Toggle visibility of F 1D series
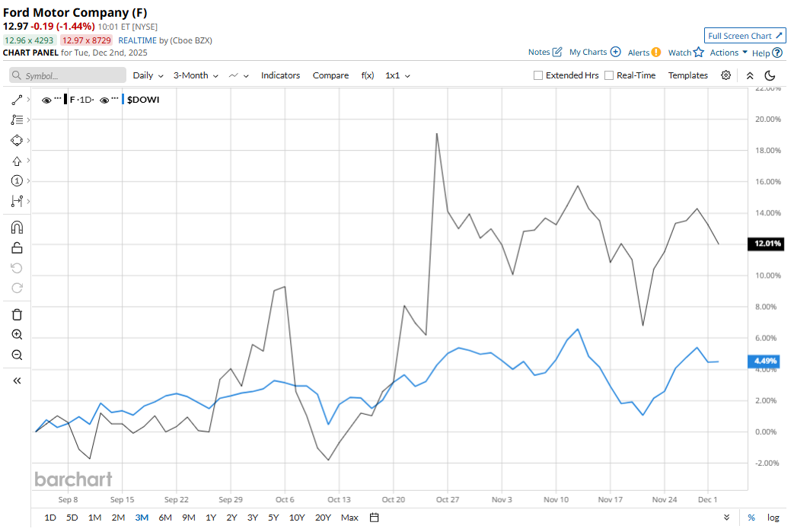This screenshot has width=794, height=532. click(x=46, y=100)
